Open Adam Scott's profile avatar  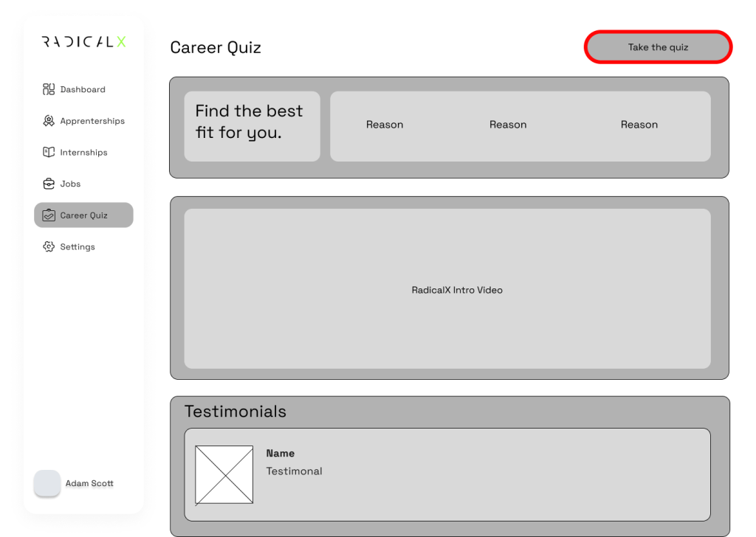47,483
